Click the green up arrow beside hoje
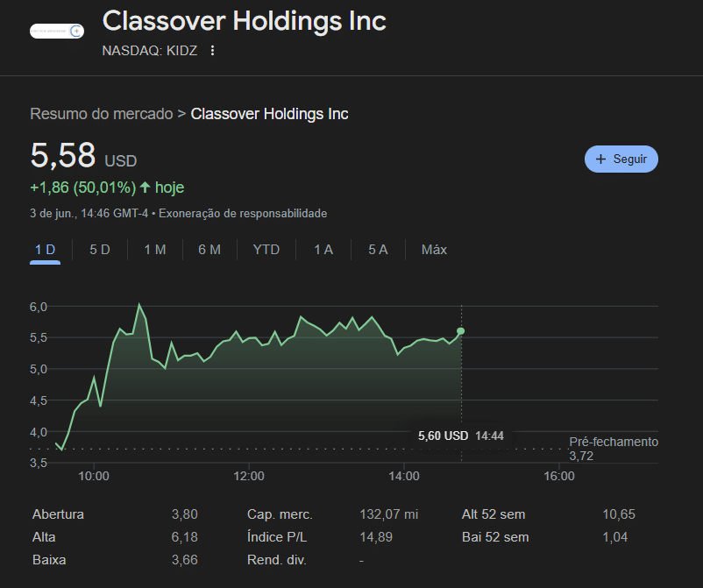Viewport: 703px width, 588px height. click(x=145, y=188)
